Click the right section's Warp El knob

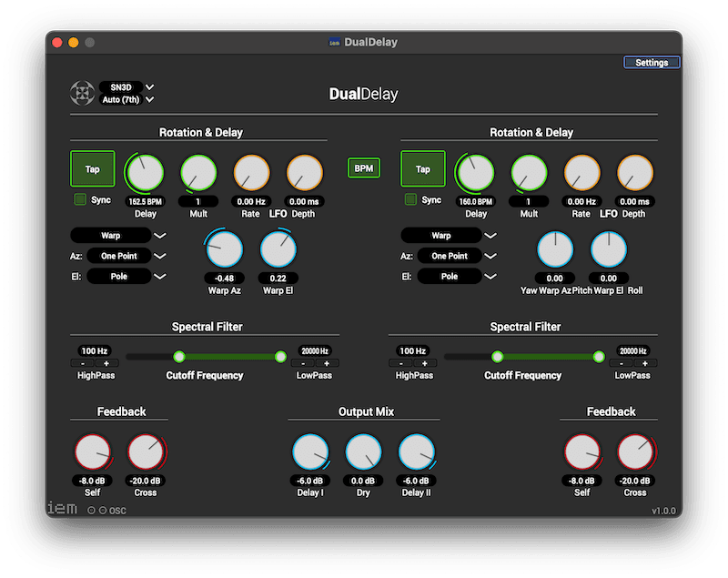coord(609,249)
